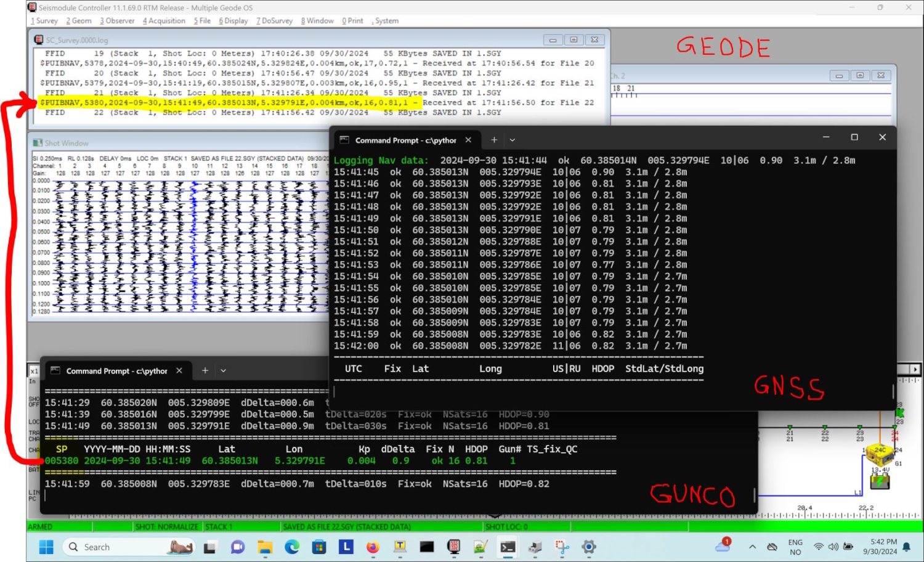Viewport: 924px width, 562px height.
Task: Expand hidden system tray icons chevron
Action: [752, 547]
